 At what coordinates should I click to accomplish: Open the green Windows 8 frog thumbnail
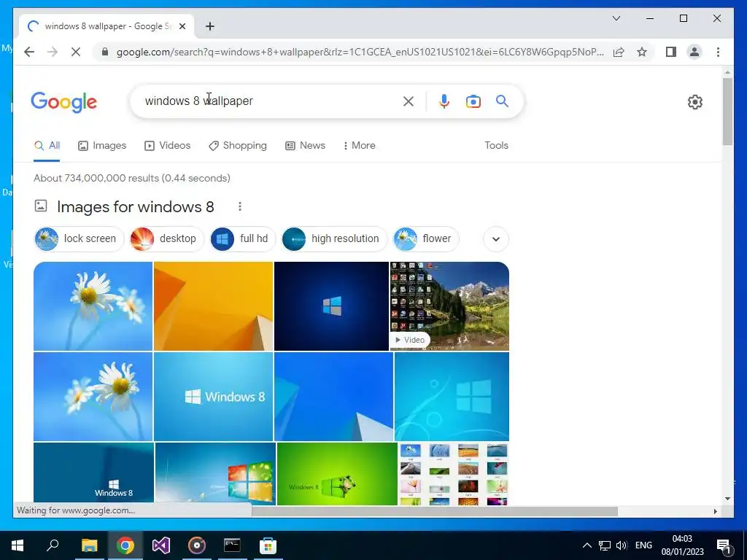[337, 474]
